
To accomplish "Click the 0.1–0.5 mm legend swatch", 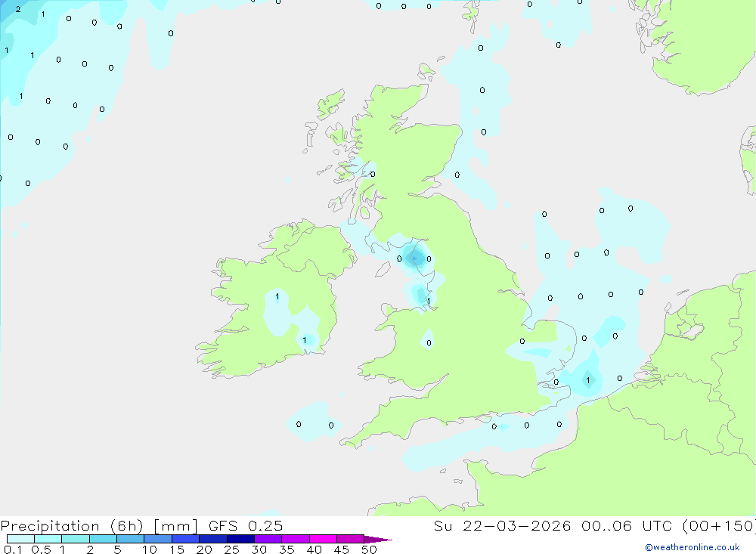I will pos(20,539).
